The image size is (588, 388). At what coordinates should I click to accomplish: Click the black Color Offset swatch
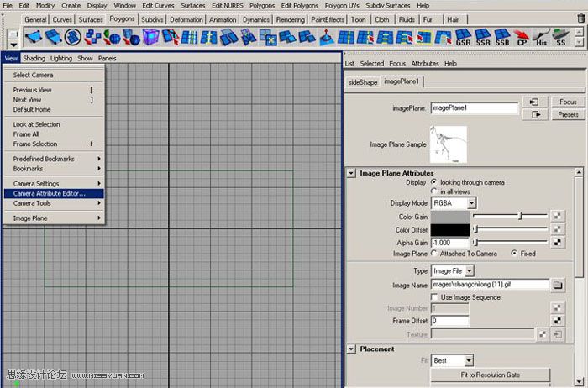(x=449, y=229)
